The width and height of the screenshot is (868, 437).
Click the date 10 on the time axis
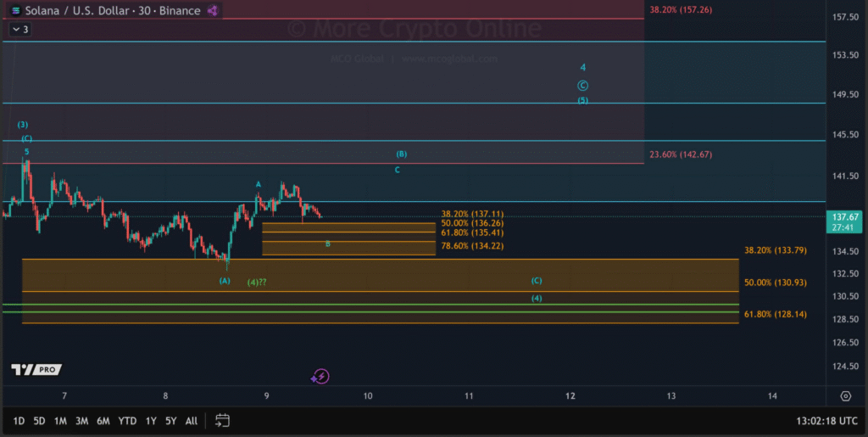368,395
